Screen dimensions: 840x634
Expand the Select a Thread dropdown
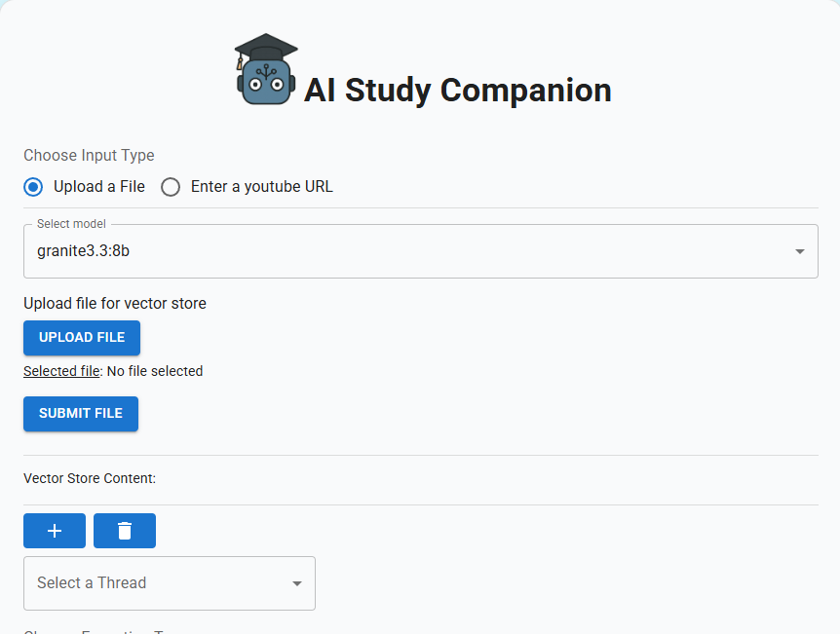[x=170, y=583]
